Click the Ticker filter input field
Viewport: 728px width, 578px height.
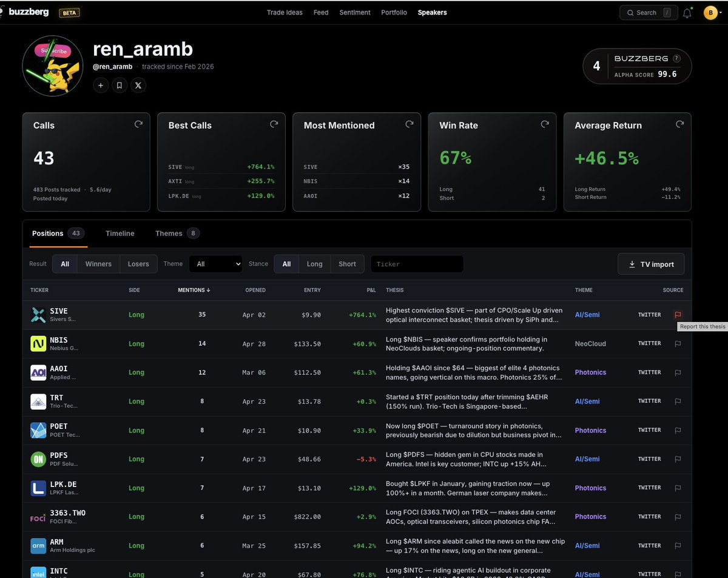coord(417,264)
